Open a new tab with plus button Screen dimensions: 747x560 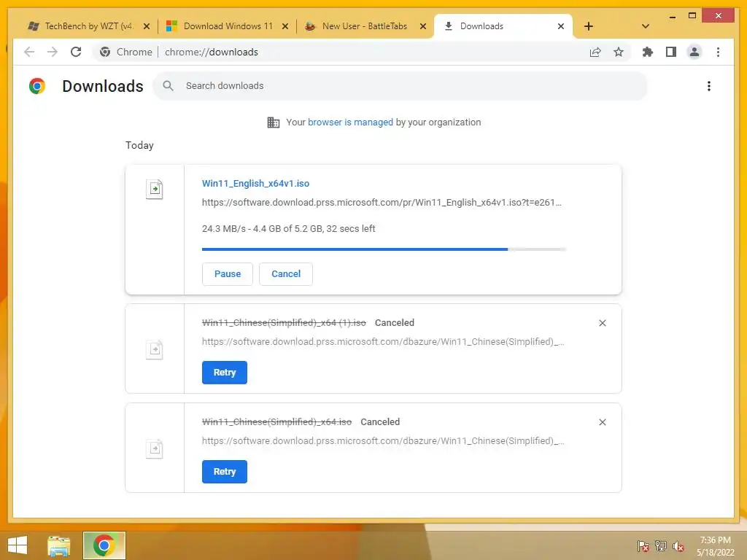589,26
